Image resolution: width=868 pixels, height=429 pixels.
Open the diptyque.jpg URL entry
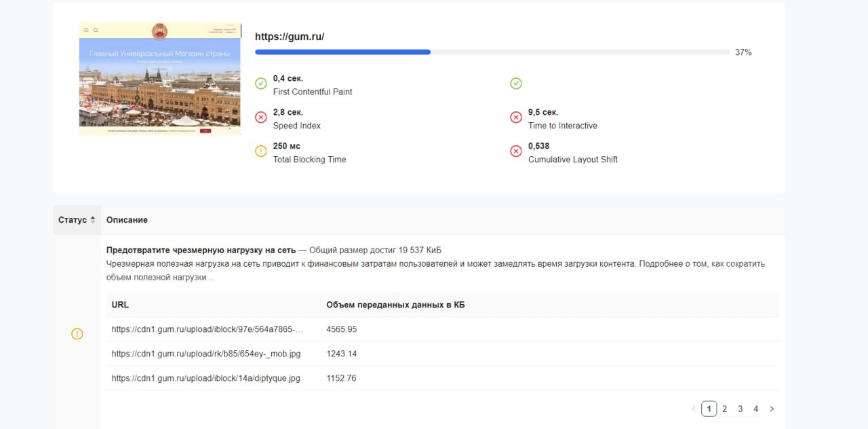pos(205,378)
